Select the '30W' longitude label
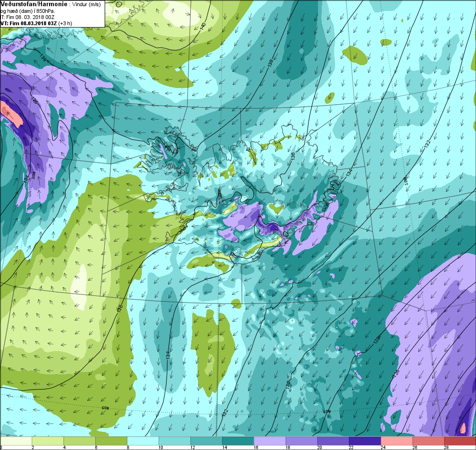Viewport: 476px width, 450px height. 34,176
